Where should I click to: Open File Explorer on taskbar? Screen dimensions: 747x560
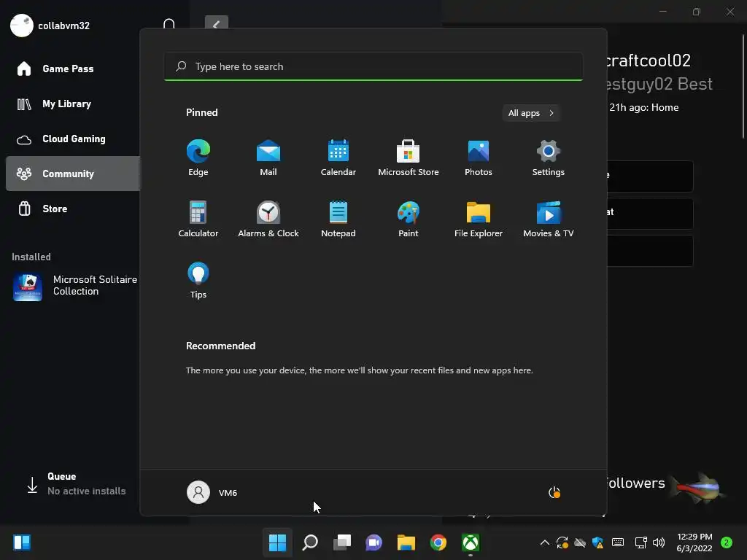(406, 542)
